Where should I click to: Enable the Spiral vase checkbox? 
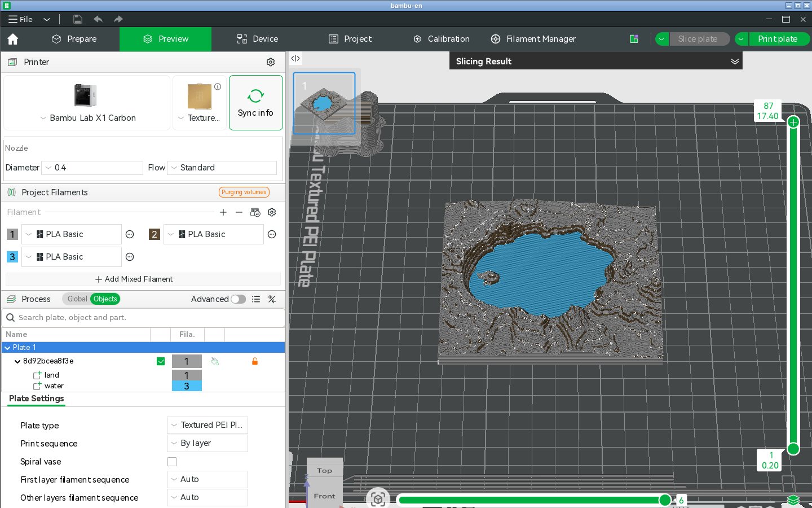point(172,462)
